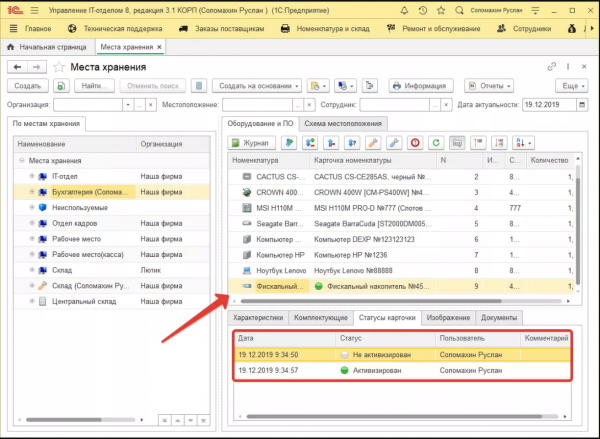Viewport: 600px width, 439px height.
Task: Open history clock icon in title bar
Action: click(423, 10)
